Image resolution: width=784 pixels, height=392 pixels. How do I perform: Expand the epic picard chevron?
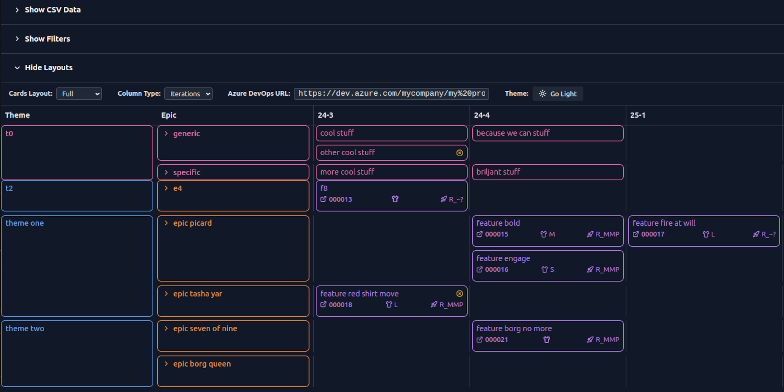tap(166, 224)
